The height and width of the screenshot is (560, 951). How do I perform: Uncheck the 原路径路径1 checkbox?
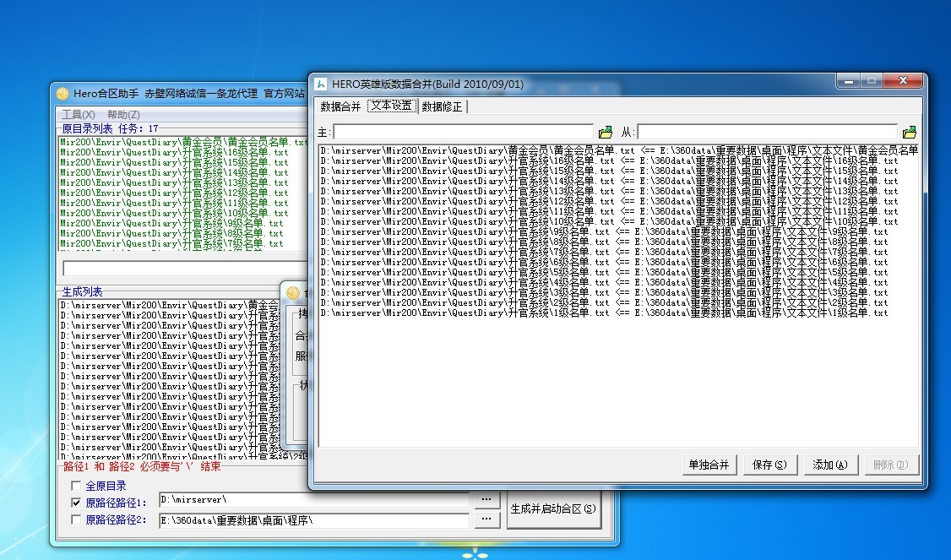(77, 503)
